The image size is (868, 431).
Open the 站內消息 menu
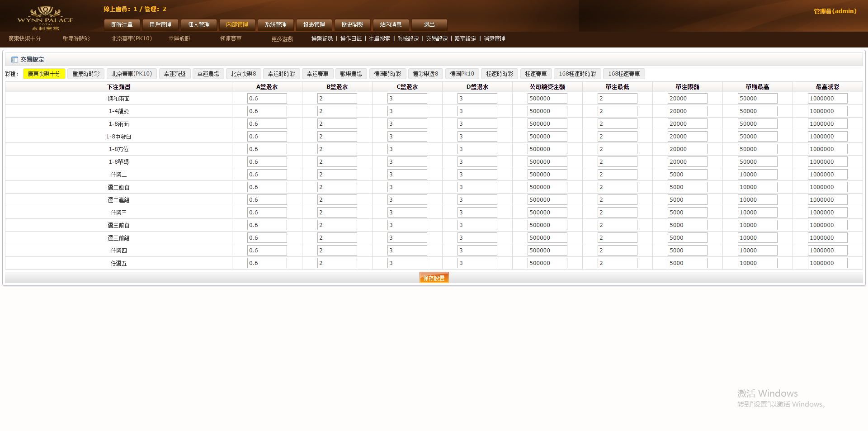click(x=391, y=24)
